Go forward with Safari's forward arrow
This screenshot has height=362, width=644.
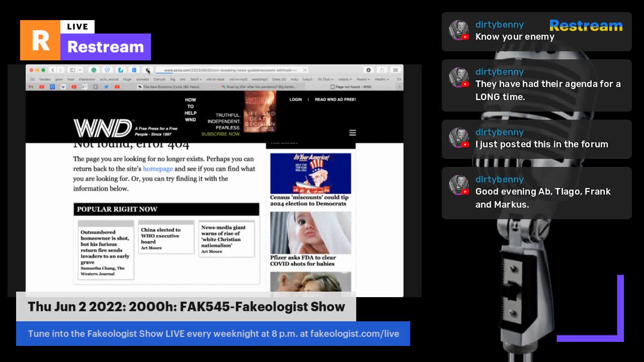[x=60, y=70]
